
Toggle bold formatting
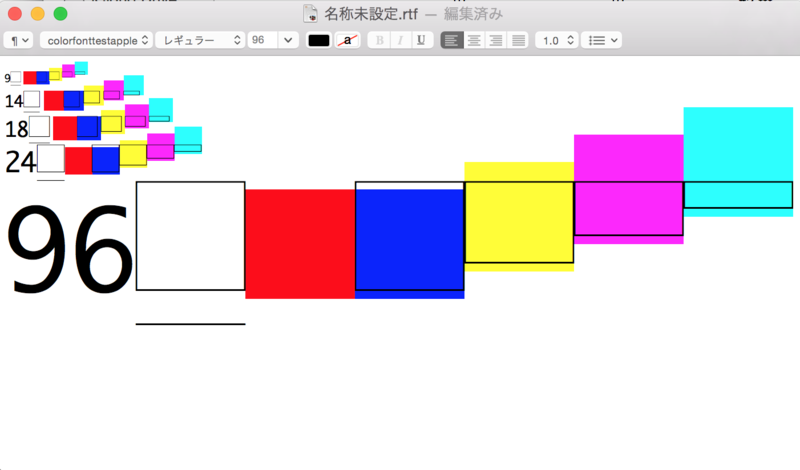[379, 40]
